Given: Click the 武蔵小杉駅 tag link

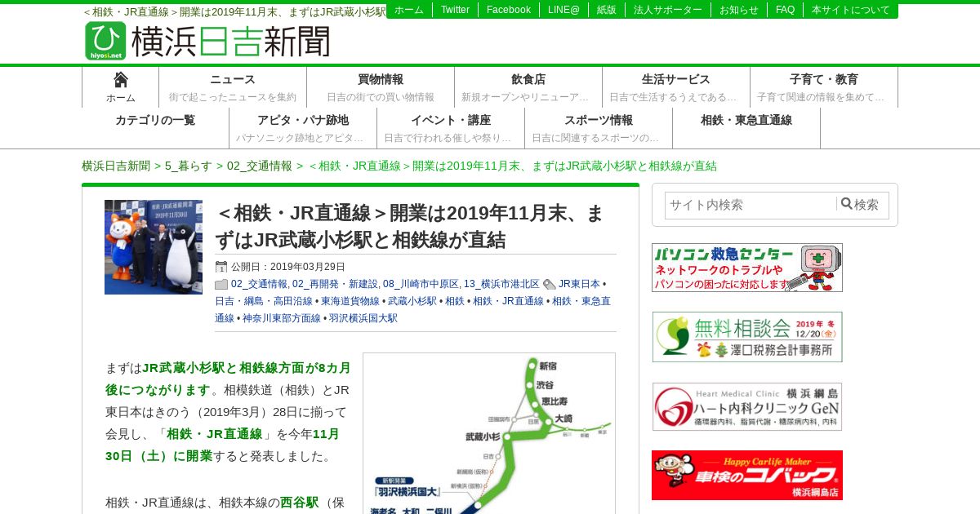Looking at the screenshot, I should click(412, 301).
